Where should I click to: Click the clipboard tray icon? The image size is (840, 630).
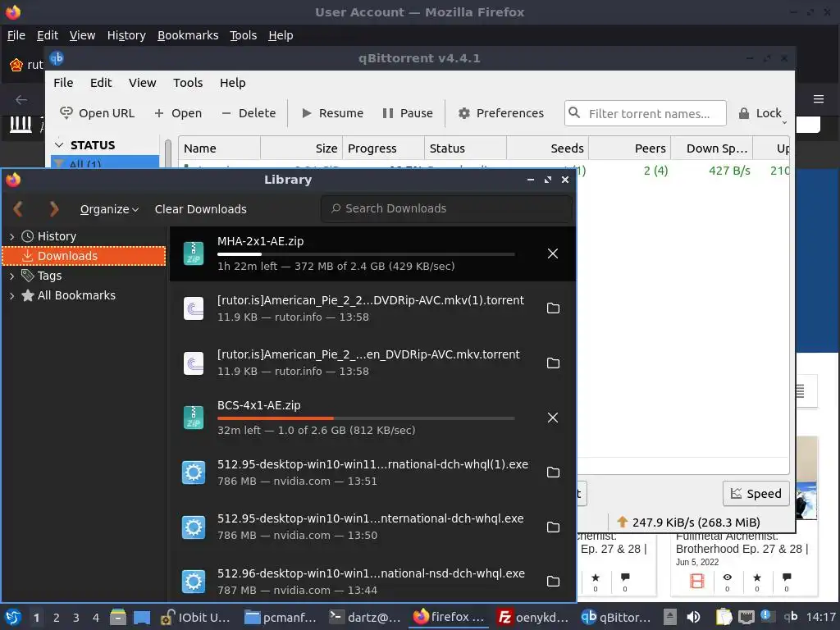[x=724, y=617]
